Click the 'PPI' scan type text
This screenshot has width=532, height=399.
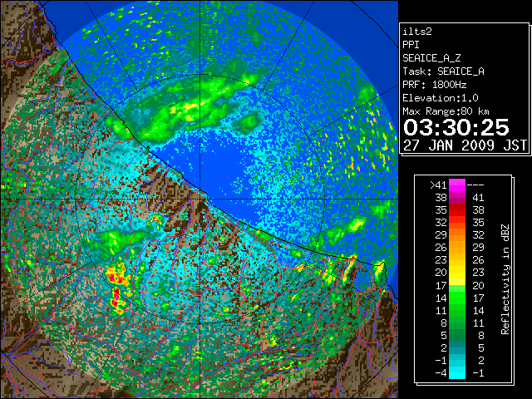[411, 45]
